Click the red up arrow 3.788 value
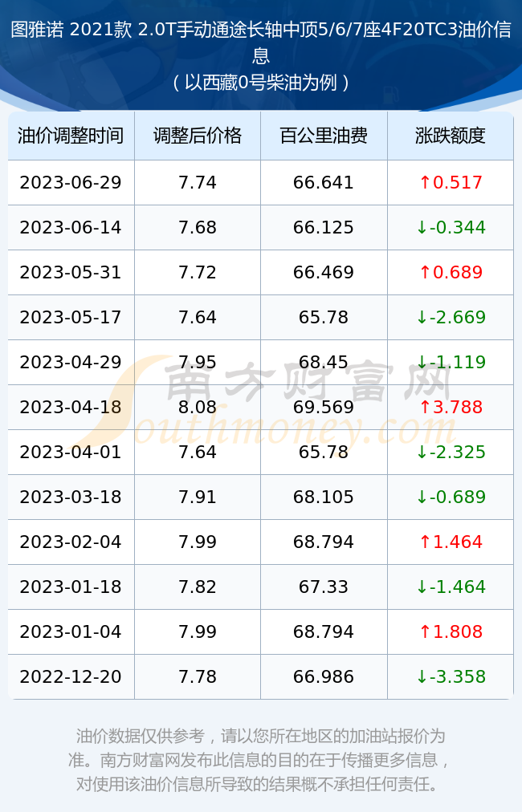 pos(451,407)
